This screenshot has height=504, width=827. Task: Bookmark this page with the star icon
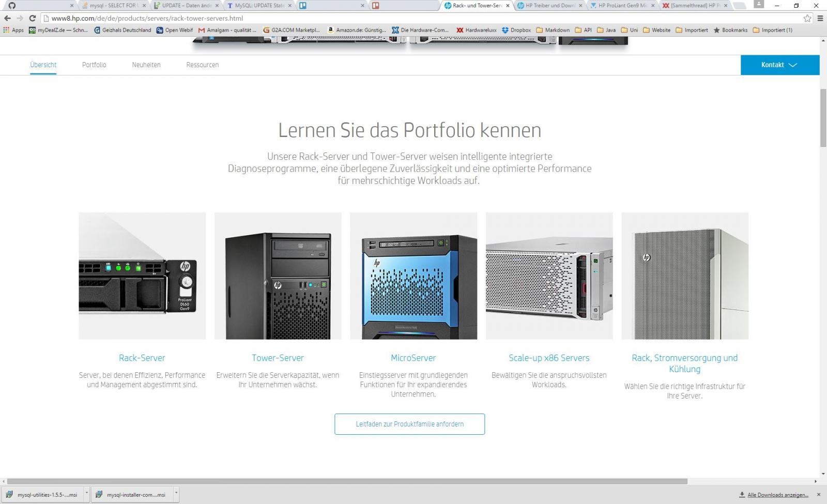[807, 18]
